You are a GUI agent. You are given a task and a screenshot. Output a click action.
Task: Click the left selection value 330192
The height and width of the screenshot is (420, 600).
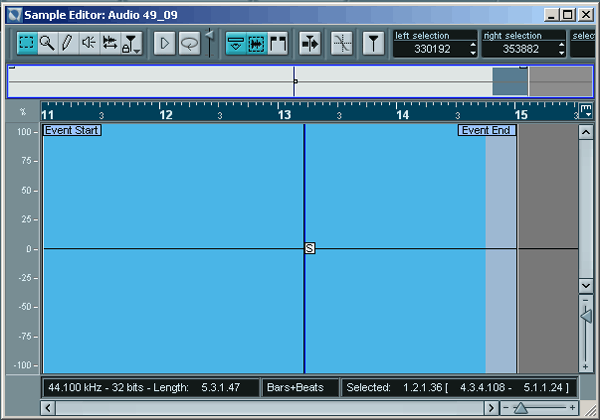432,49
